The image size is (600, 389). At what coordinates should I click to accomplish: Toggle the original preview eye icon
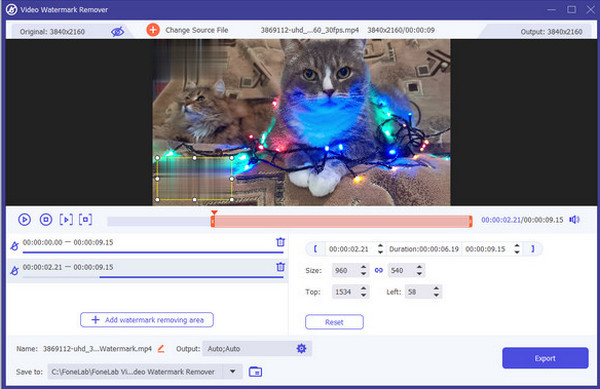point(117,31)
